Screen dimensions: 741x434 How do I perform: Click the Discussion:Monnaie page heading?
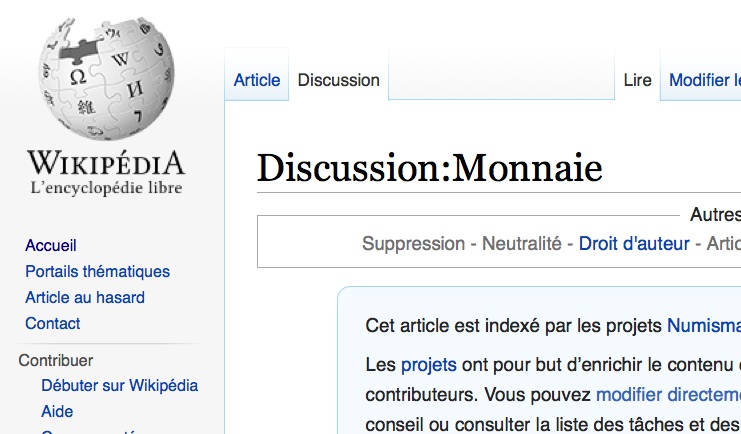point(430,168)
